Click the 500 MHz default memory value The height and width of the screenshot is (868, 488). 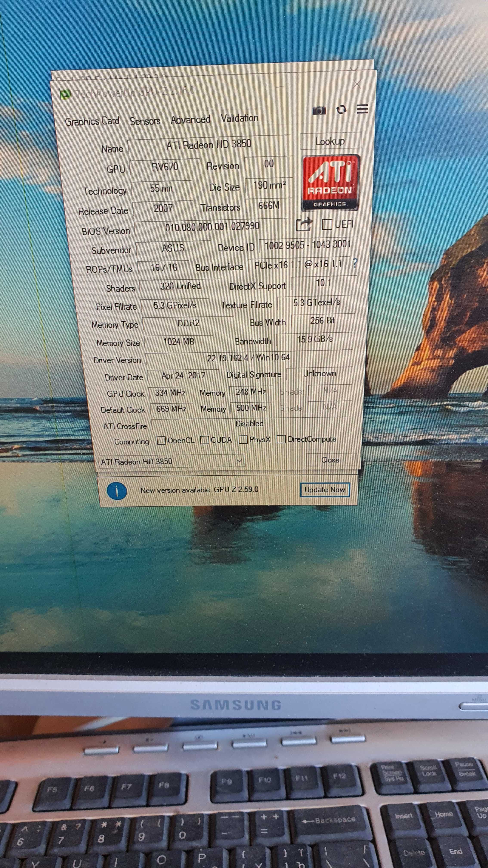251,408
